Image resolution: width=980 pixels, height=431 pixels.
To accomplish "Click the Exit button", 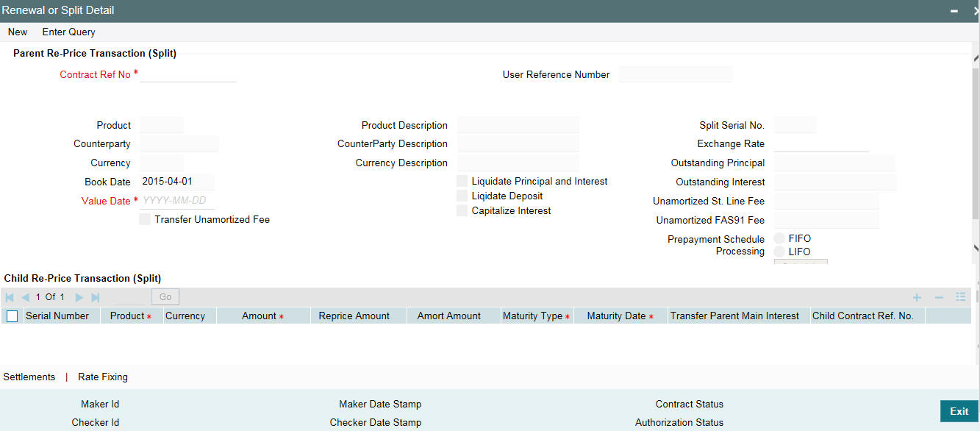I will click(959, 411).
